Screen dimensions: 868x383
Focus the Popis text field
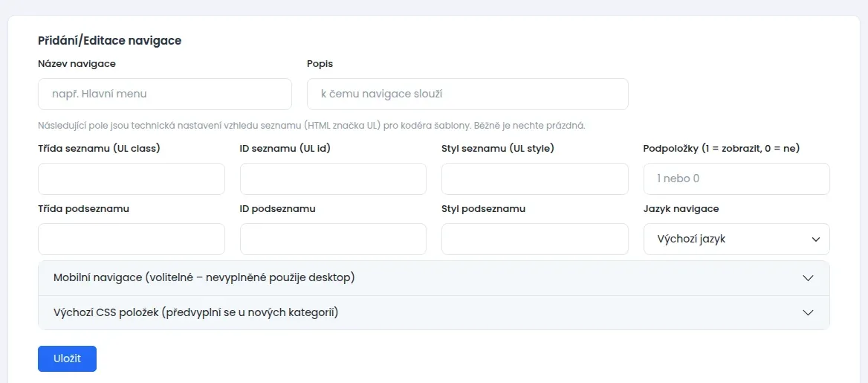(467, 94)
